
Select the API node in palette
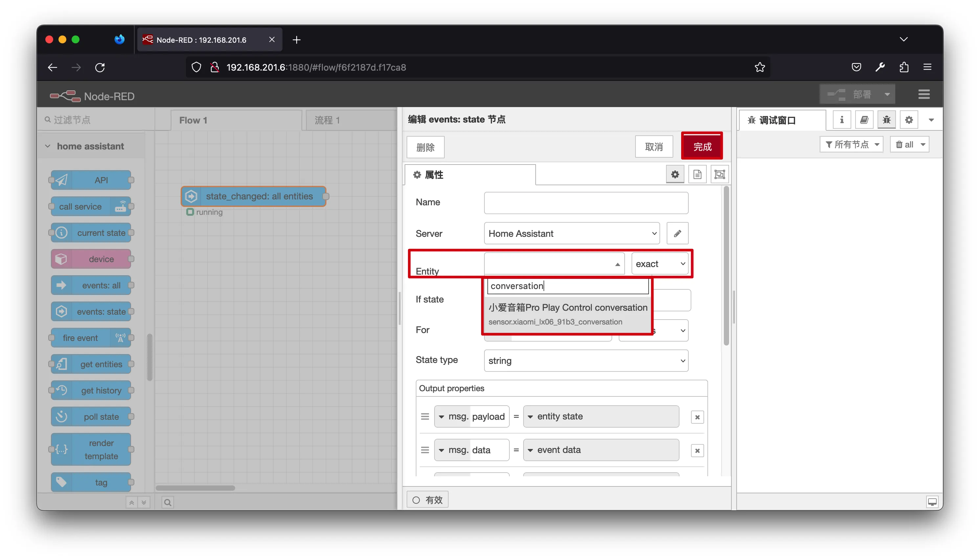click(x=91, y=180)
